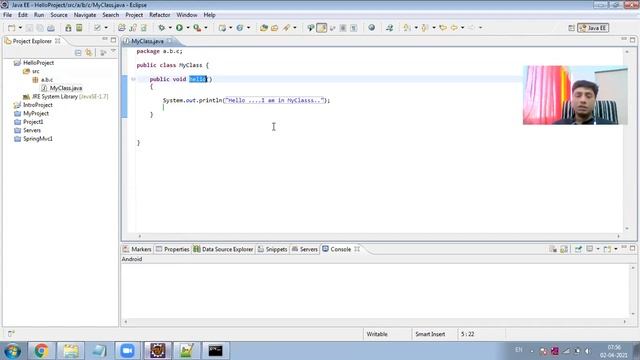This screenshot has width=640, height=360.
Task: Collapse the hello method fold marker
Action: [x=133, y=79]
